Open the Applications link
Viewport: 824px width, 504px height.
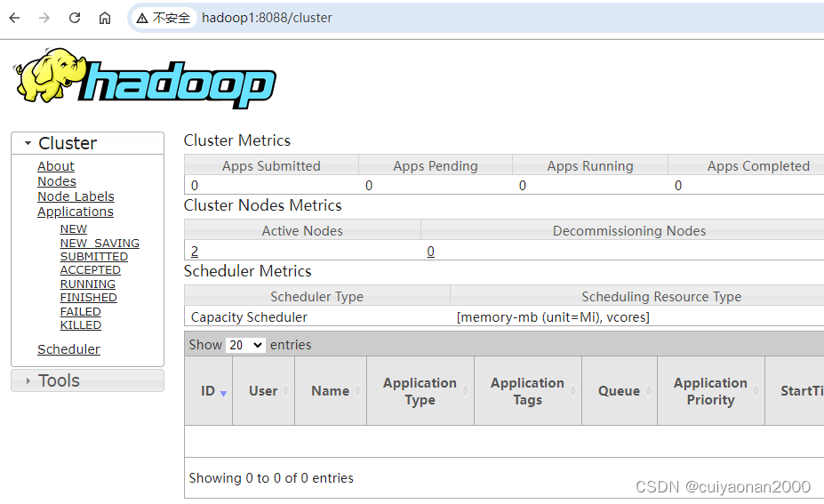[x=76, y=212]
